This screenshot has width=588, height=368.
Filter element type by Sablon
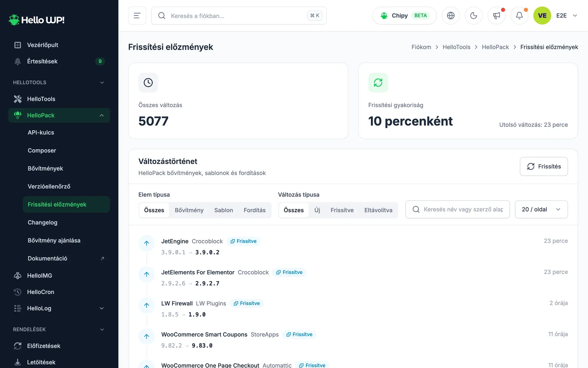[x=223, y=210]
